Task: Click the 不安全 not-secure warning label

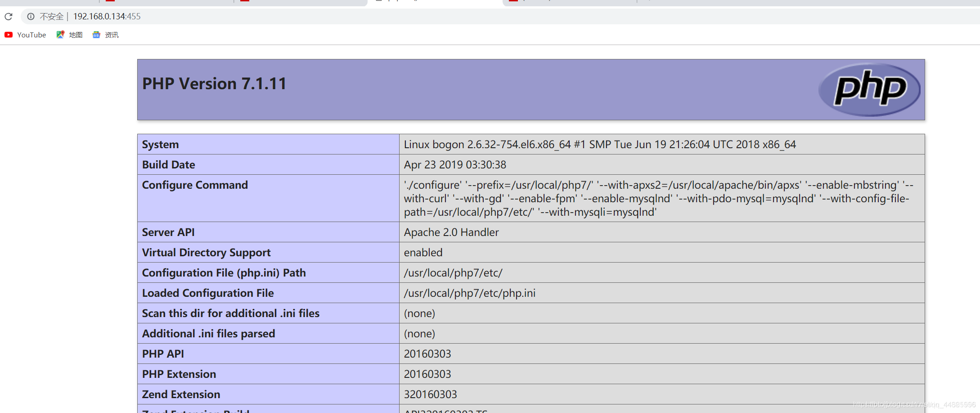Action: point(52,17)
